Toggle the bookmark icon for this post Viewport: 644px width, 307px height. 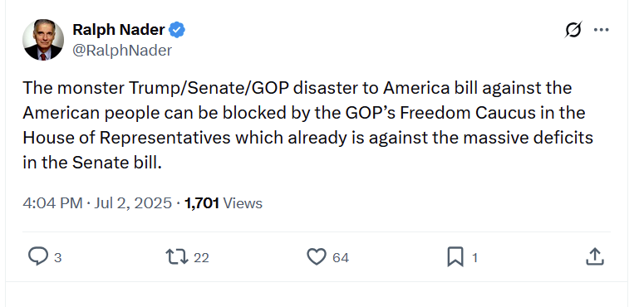pyautogui.click(x=455, y=257)
